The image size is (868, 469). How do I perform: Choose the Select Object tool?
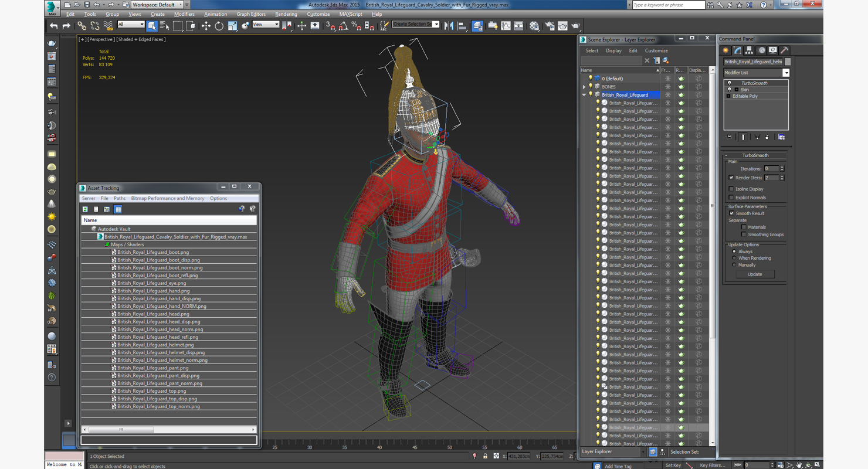click(x=152, y=26)
